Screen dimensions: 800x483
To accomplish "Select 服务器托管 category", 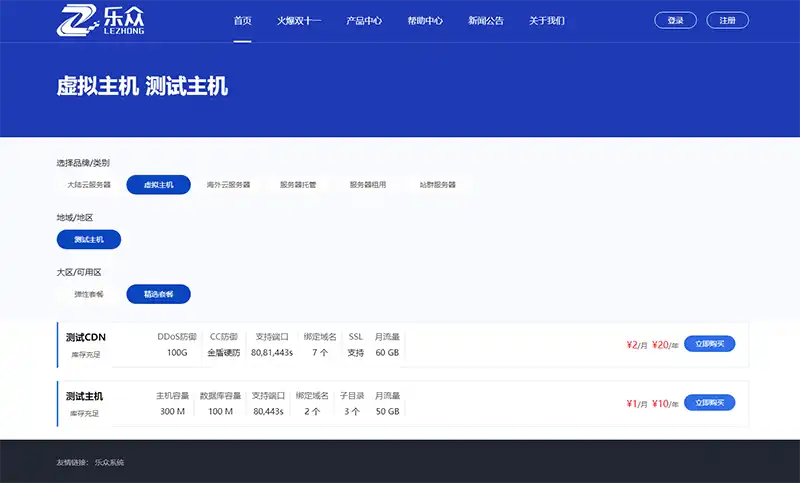I will click(x=298, y=185).
